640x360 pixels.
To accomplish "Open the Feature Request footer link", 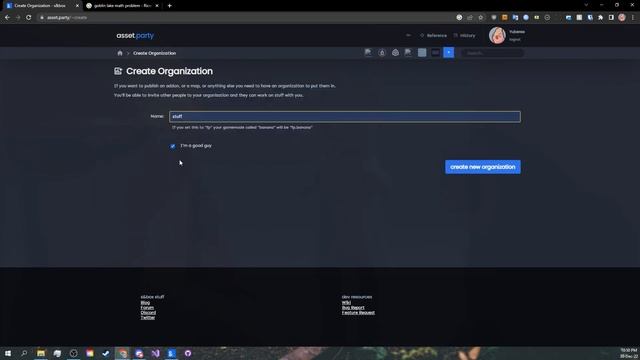I will [358, 313].
